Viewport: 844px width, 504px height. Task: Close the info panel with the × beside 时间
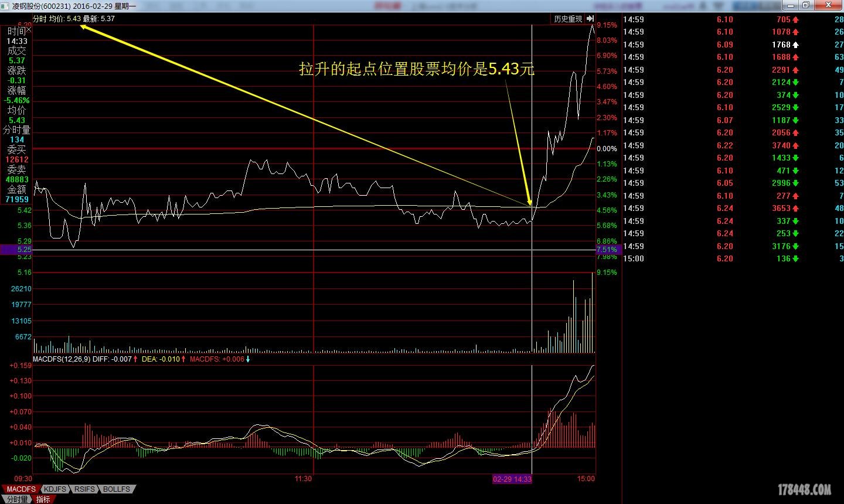click(29, 30)
